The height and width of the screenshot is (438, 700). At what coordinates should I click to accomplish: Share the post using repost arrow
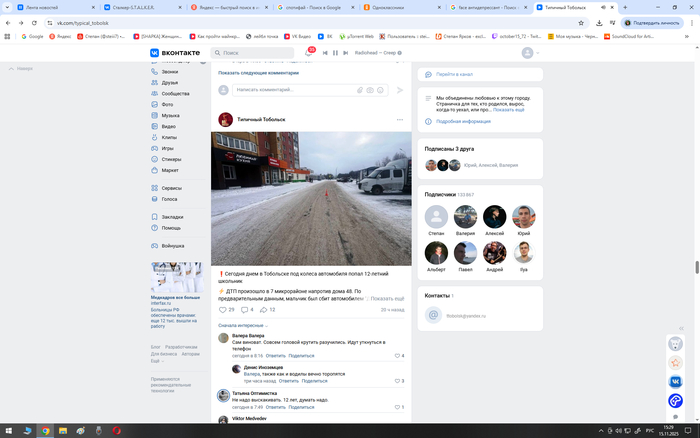pyautogui.click(x=265, y=310)
